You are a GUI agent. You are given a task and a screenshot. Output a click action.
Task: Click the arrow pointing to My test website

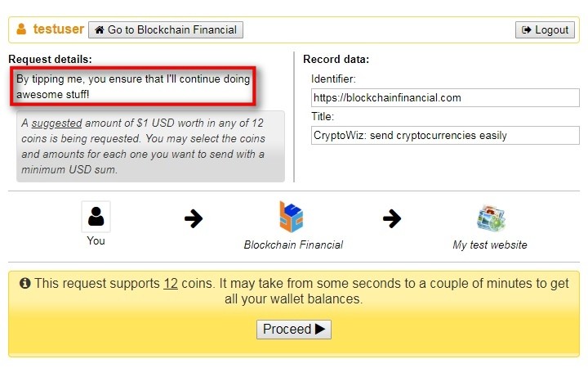pos(392,218)
